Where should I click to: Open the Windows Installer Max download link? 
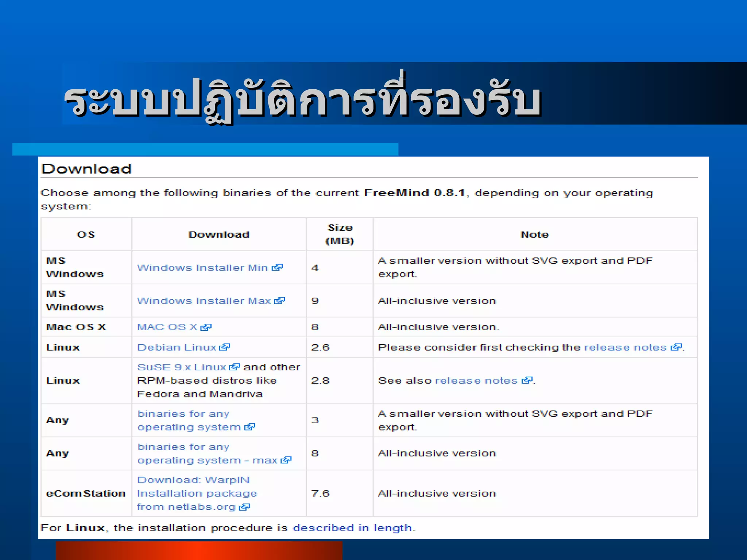tap(204, 301)
